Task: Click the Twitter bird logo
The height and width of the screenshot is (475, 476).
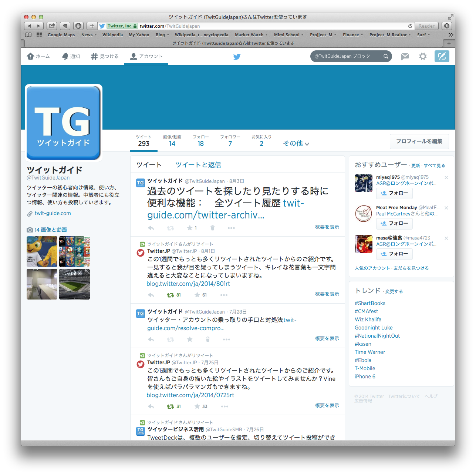Action: (237, 57)
